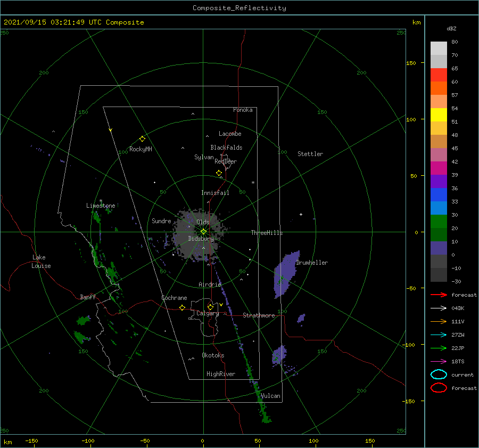Image resolution: width=479 pixels, height=448 pixels.
Task: Pick the royal blue swatch near 36 dBZ
Action: 439,195
